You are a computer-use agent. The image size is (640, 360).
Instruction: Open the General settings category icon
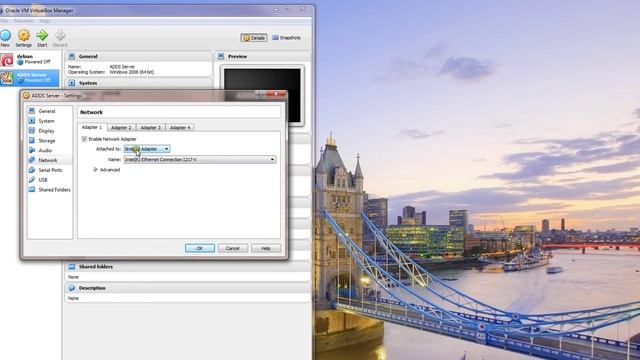pos(32,111)
